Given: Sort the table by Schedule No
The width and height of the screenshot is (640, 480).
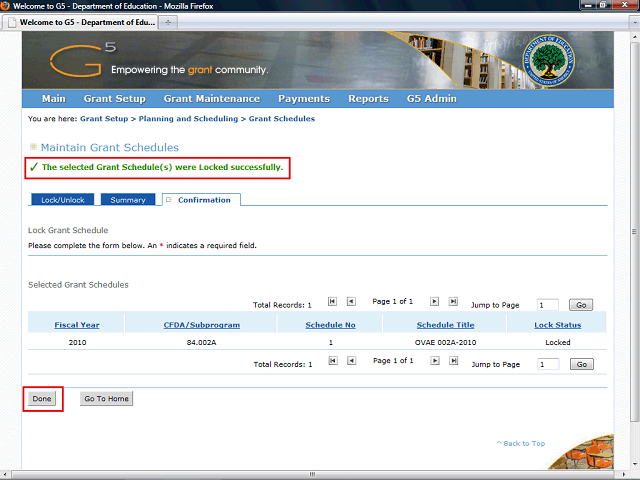Looking at the screenshot, I should click(331, 325).
